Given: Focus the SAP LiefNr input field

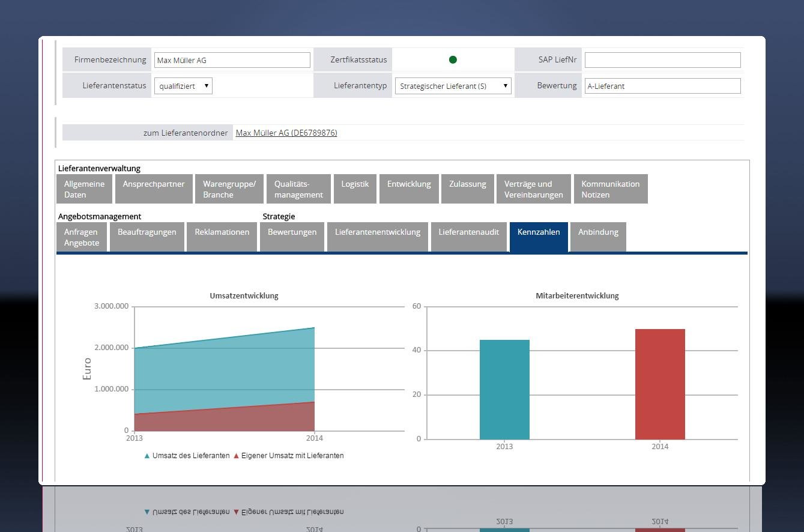Looking at the screenshot, I should coord(663,60).
